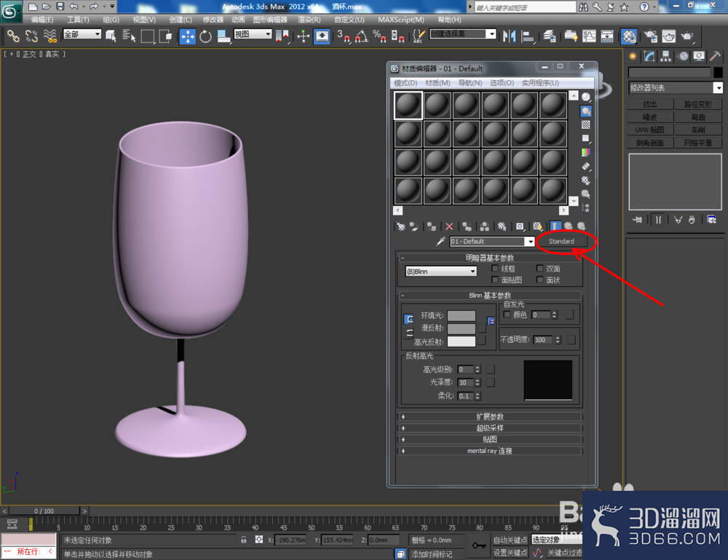
Task: Expand the 超级采样 rollout
Action: 489,427
